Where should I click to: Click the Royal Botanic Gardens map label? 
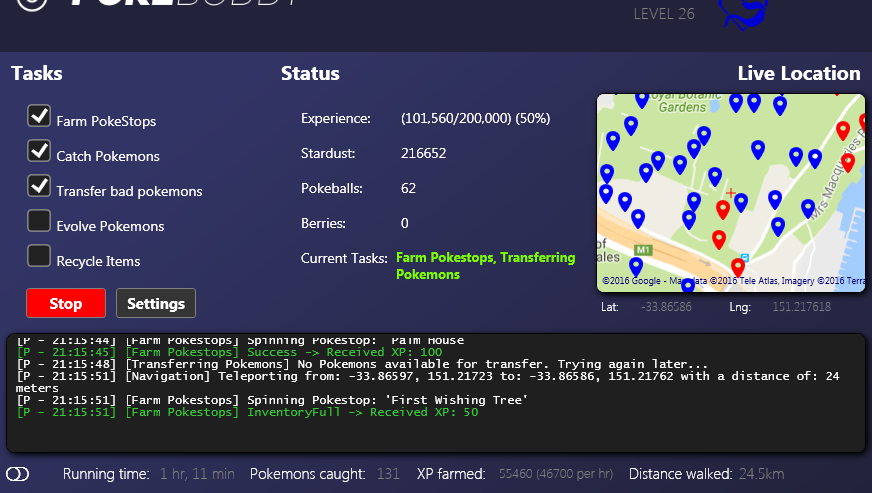click(x=683, y=102)
